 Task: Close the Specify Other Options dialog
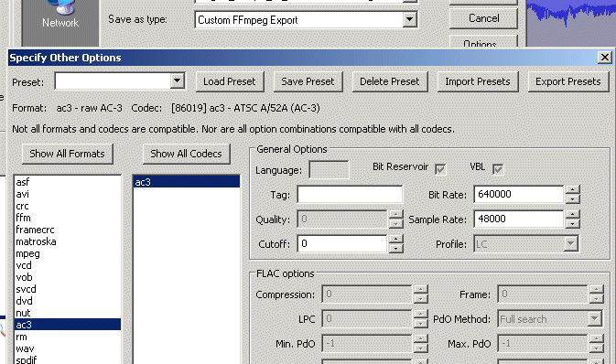[x=605, y=58]
